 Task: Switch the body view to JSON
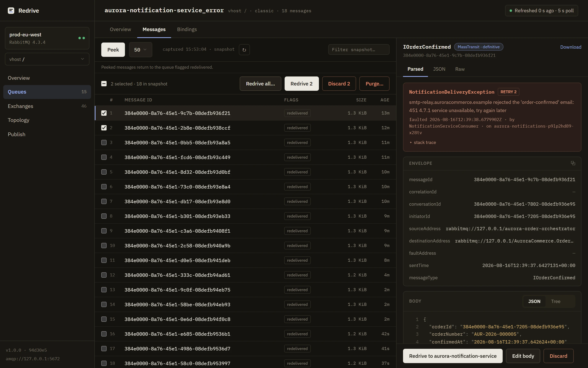click(534, 301)
